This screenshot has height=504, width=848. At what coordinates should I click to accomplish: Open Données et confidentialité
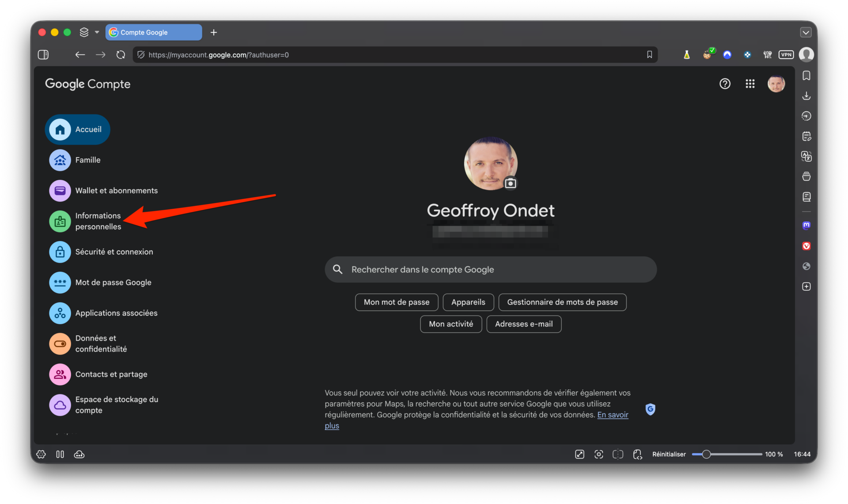88,344
